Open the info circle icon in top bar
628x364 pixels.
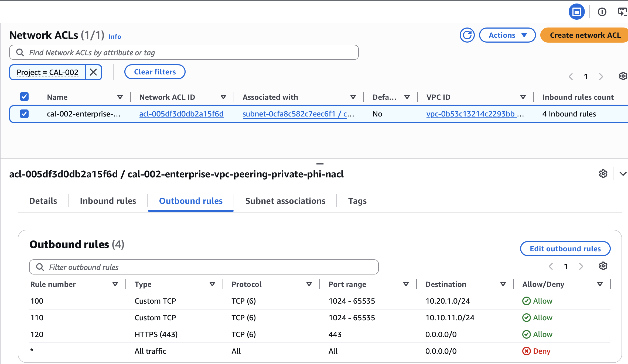602,12
